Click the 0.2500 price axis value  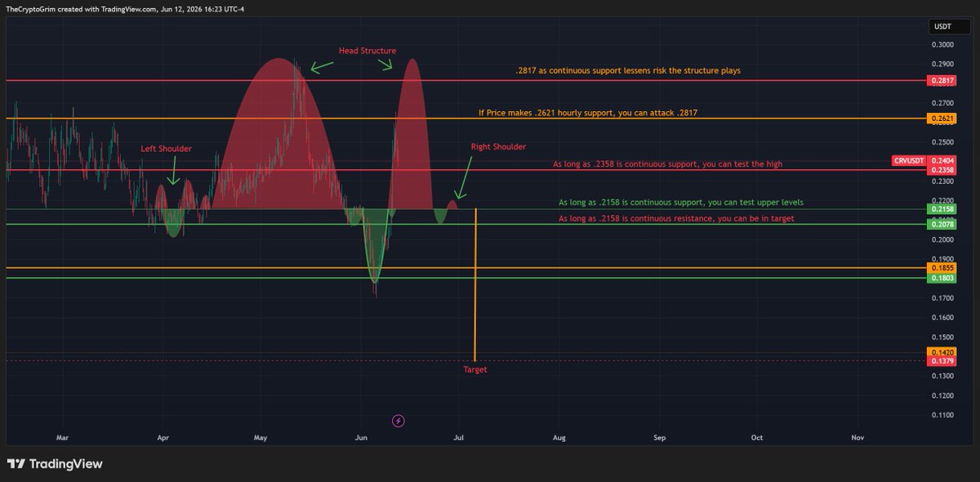pos(942,142)
